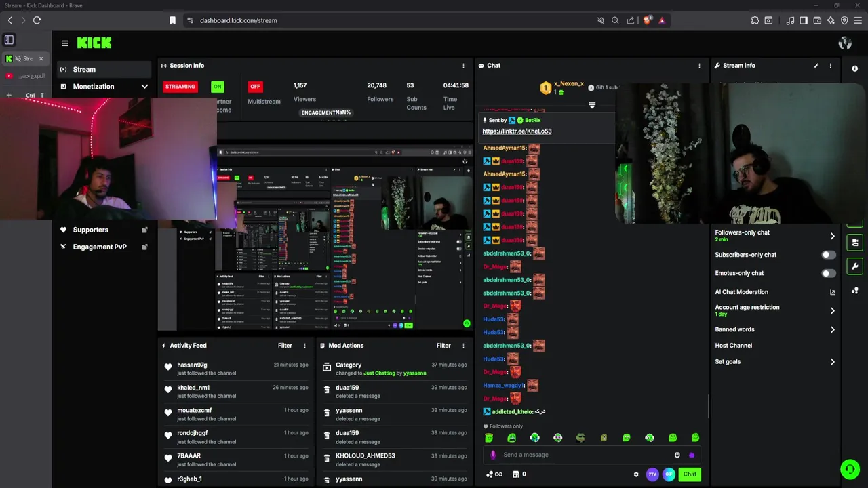
Task: Open the emoji picker in the message box
Action: 677,455
